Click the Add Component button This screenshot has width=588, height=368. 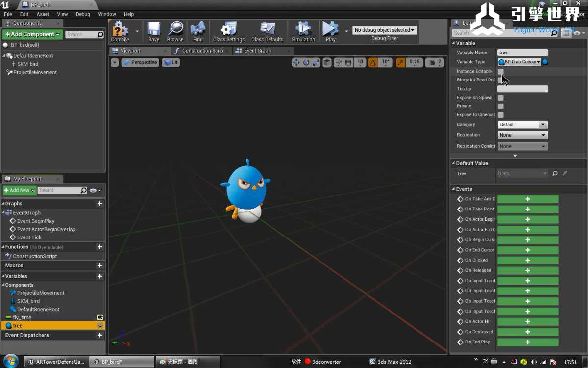[x=32, y=34]
